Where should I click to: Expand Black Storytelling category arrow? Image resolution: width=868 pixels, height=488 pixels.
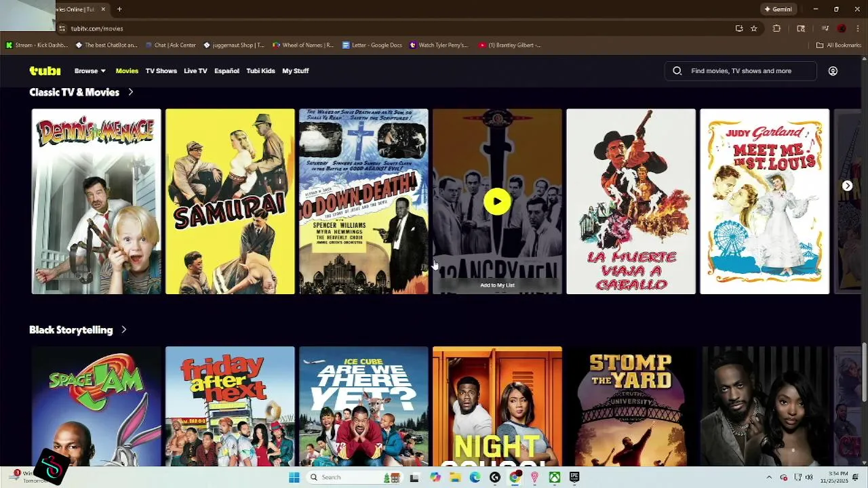(x=123, y=330)
